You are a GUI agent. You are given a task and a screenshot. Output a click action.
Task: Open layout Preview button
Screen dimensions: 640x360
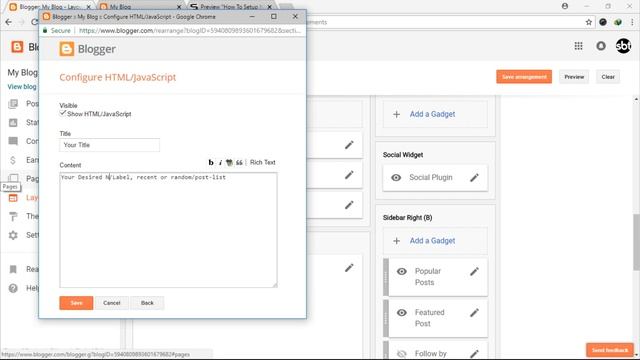pos(574,77)
